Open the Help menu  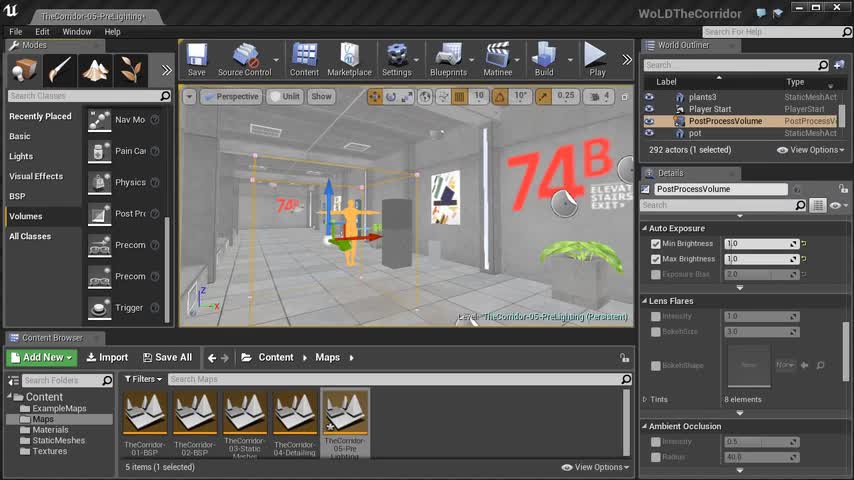112,32
